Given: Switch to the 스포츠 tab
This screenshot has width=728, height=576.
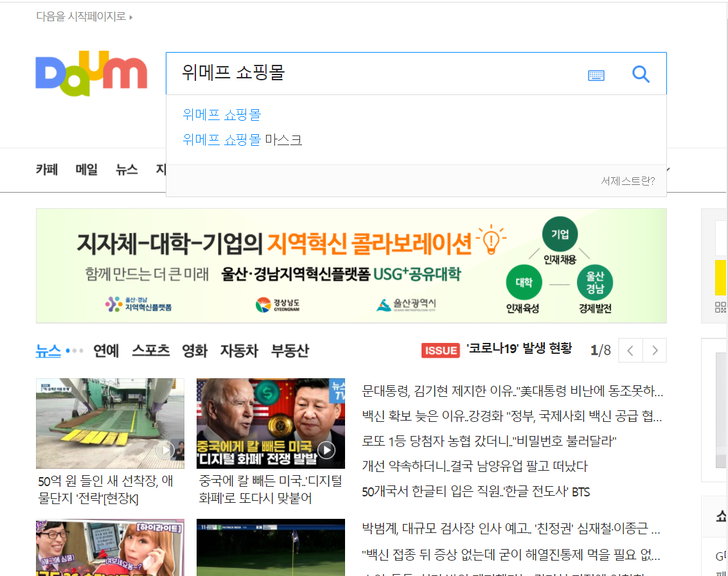Looking at the screenshot, I should 151,351.
